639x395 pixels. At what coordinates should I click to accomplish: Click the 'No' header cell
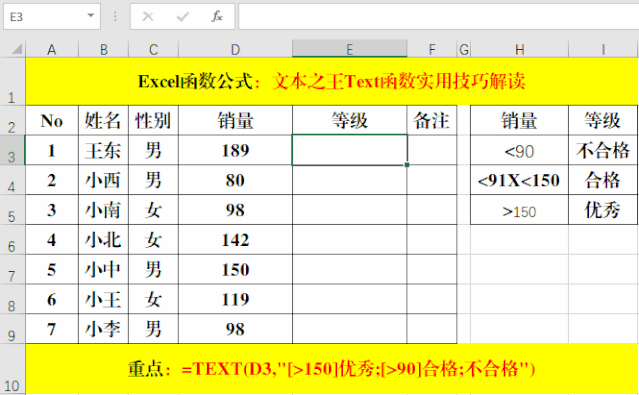pos(52,121)
